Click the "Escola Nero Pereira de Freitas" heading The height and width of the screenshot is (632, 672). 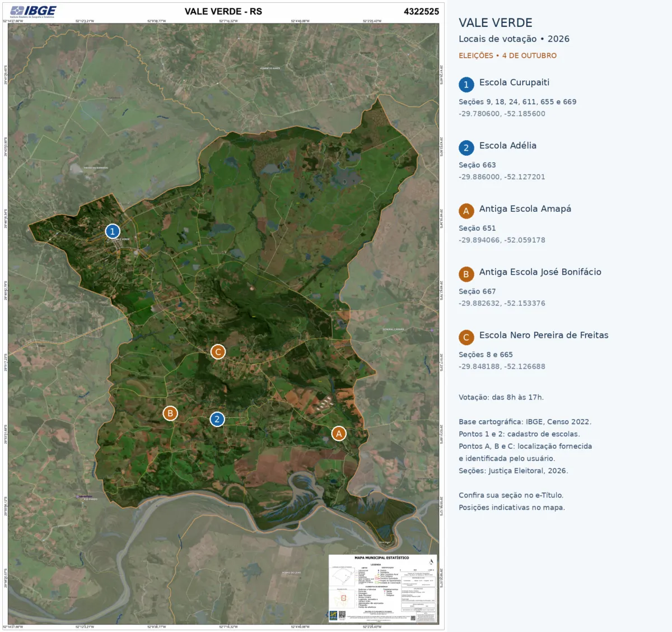[x=544, y=336]
